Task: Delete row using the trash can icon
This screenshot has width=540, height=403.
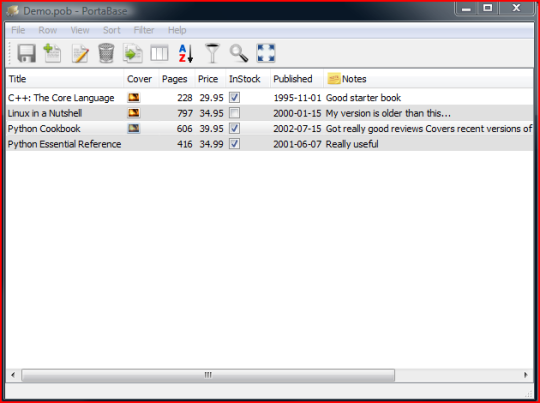Action: pos(106,53)
